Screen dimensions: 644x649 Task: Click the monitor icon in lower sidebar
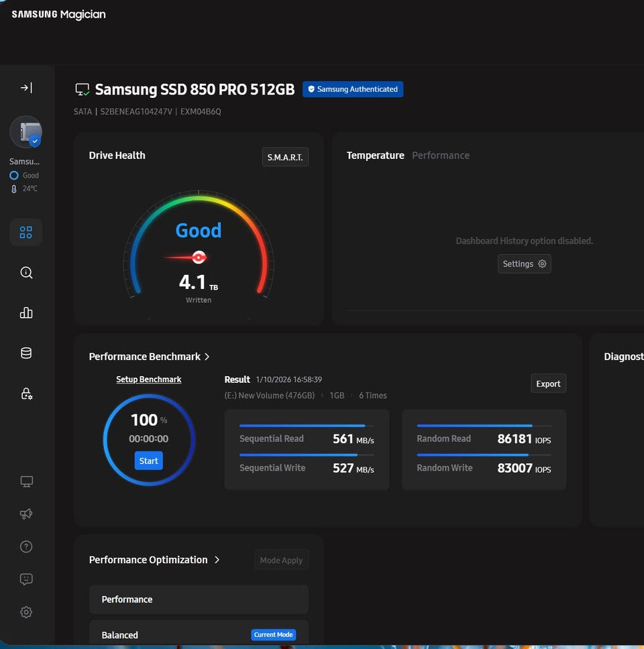coord(26,481)
